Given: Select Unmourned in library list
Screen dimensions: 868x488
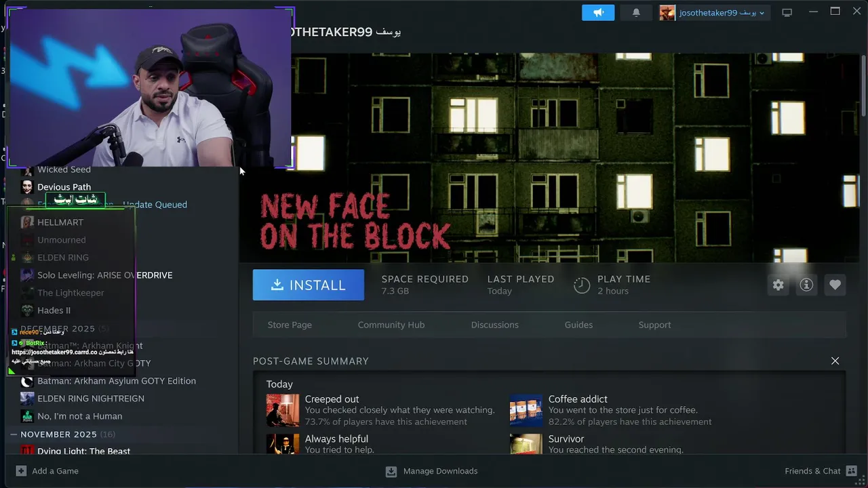Looking at the screenshot, I should point(62,240).
